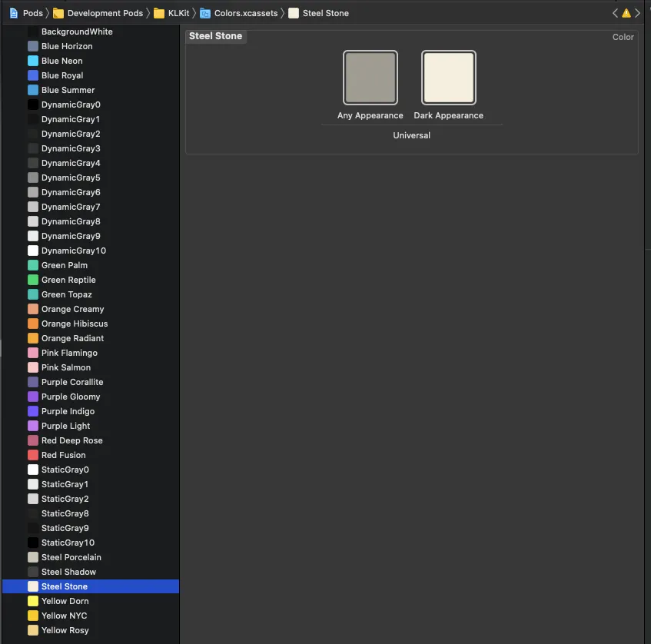Select the Green Palm color asset
The width and height of the screenshot is (651, 644).
(x=91, y=265)
